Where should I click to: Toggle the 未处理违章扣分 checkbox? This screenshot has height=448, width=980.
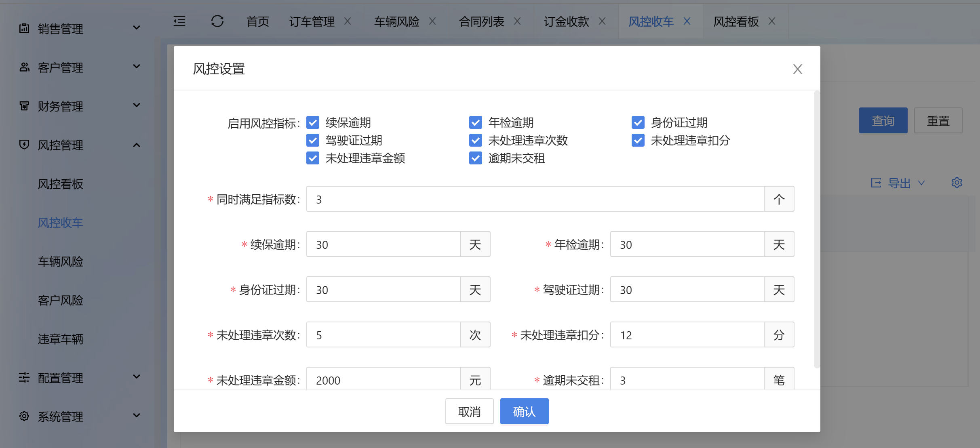(638, 140)
